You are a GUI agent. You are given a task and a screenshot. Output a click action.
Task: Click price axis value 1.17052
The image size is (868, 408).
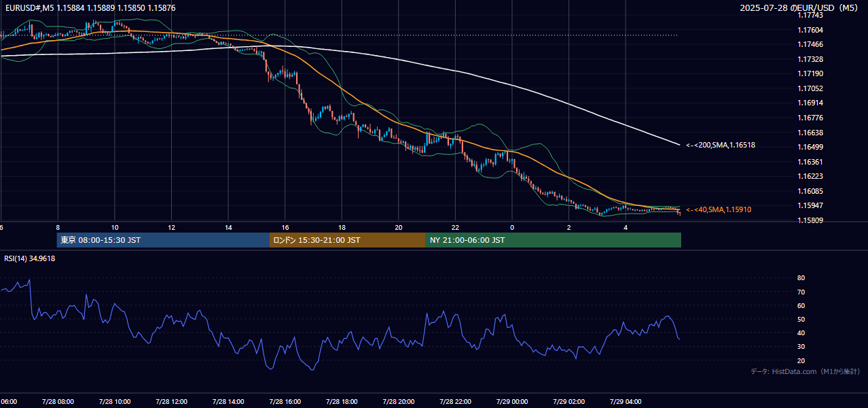click(x=810, y=88)
